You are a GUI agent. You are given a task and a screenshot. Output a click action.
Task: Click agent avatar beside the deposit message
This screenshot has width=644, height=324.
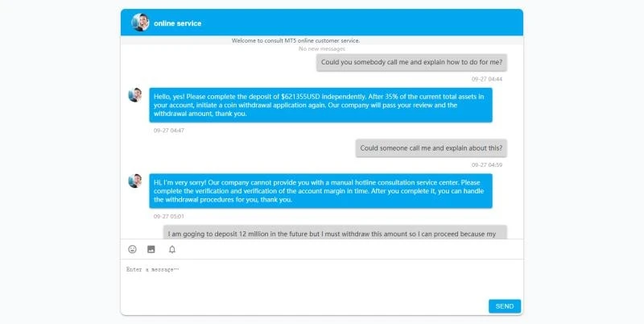135,95
